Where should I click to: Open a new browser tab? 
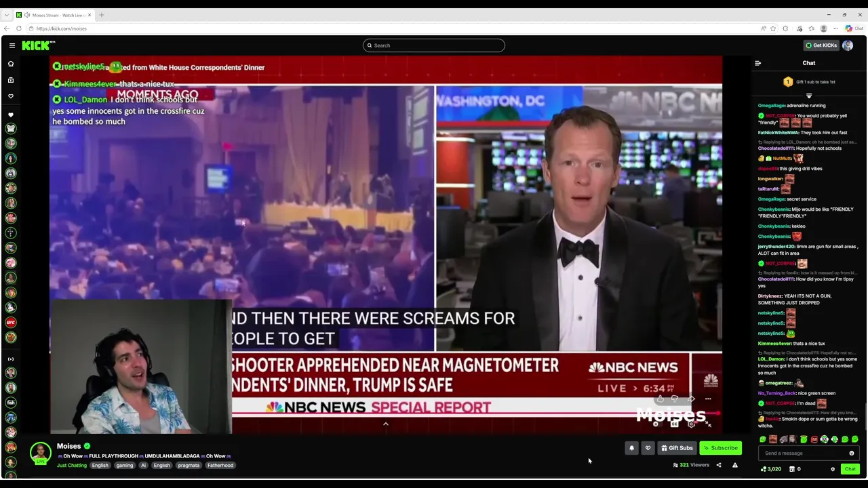[x=102, y=15]
